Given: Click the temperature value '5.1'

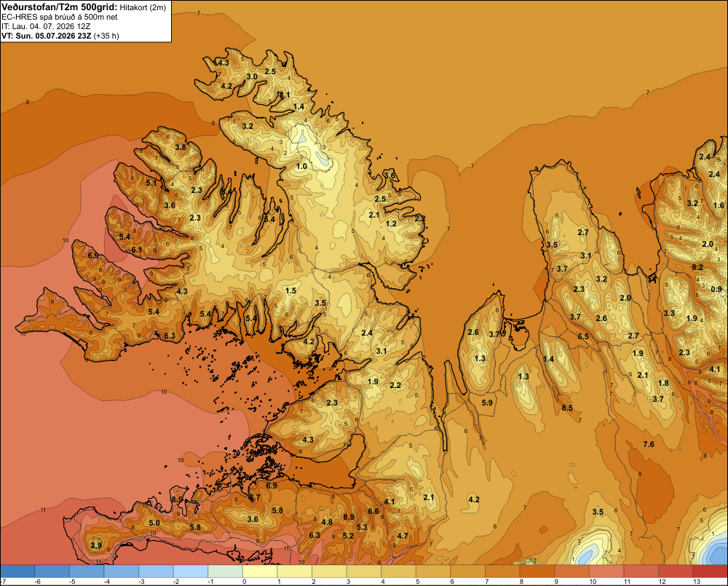Looking at the screenshot, I should [x=151, y=183].
